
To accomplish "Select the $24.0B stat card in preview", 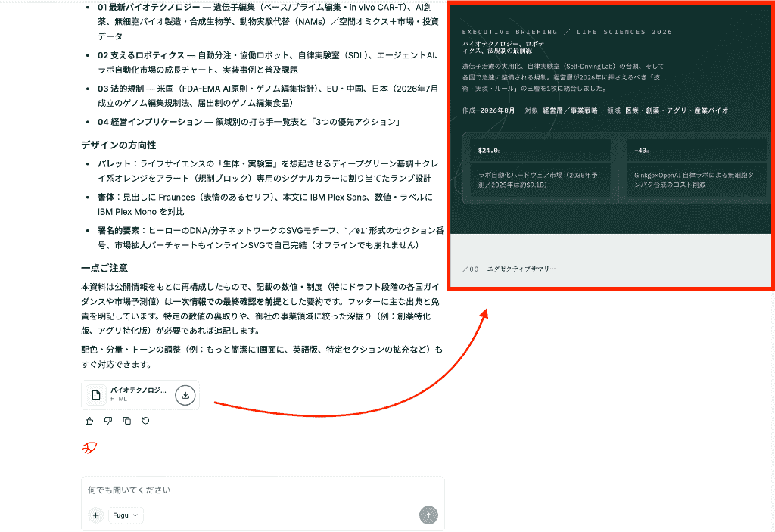I will pyautogui.click(x=540, y=169).
